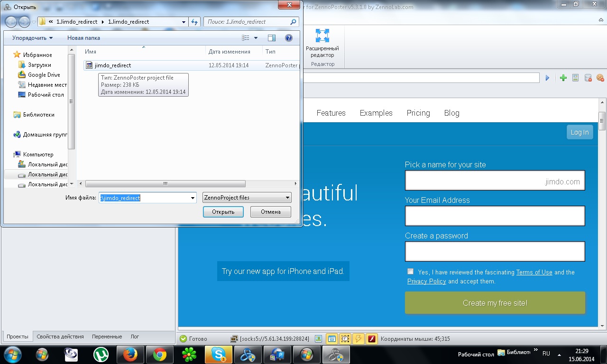Open the Pricing page menu item
Screen dimensions: 607x364
418,113
